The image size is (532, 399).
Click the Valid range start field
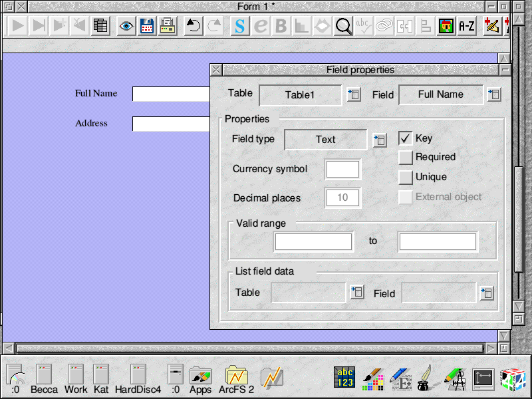click(x=313, y=241)
